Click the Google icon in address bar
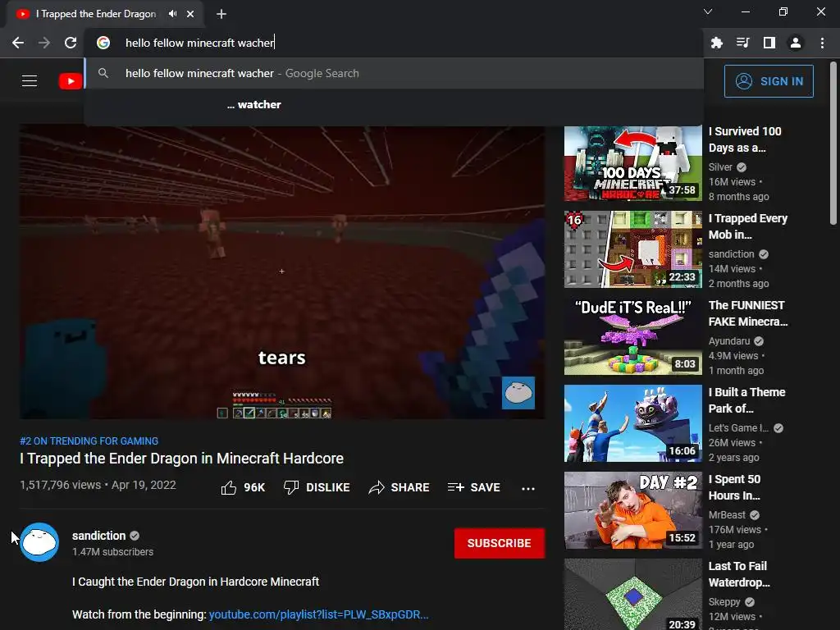The image size is (840, 630). point(103,43)
